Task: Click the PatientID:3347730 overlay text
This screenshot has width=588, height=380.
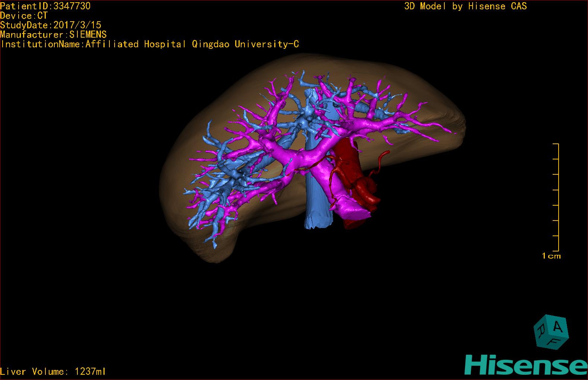Action: coord(45,6)
